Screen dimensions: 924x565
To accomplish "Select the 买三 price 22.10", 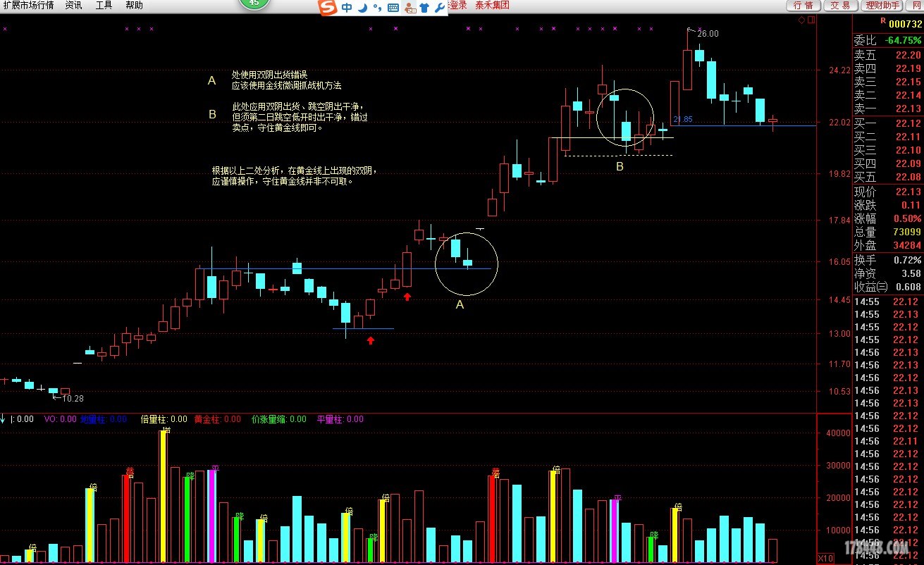I will [x=908, y=150].
